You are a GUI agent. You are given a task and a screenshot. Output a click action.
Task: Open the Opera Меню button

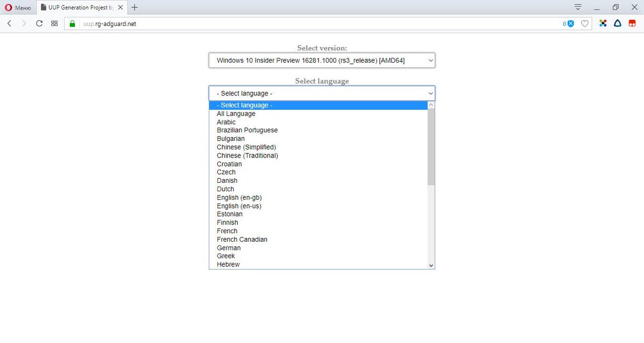pos(18,8)
